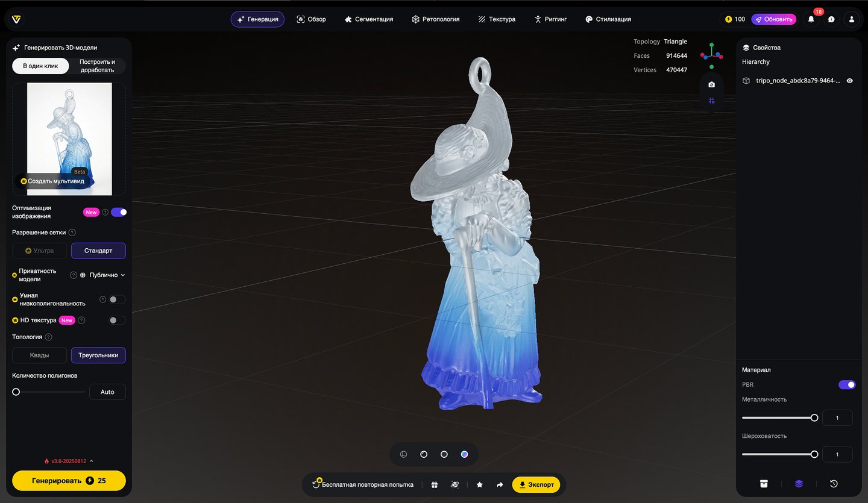Select the wireframe sphere render mode

pyautogui.click(x=404, y=454)
